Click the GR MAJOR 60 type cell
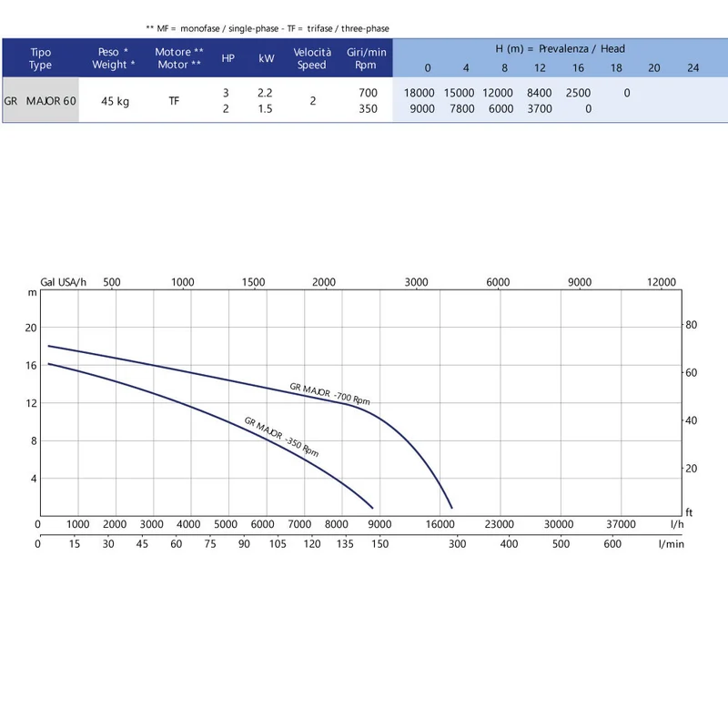 40,100
